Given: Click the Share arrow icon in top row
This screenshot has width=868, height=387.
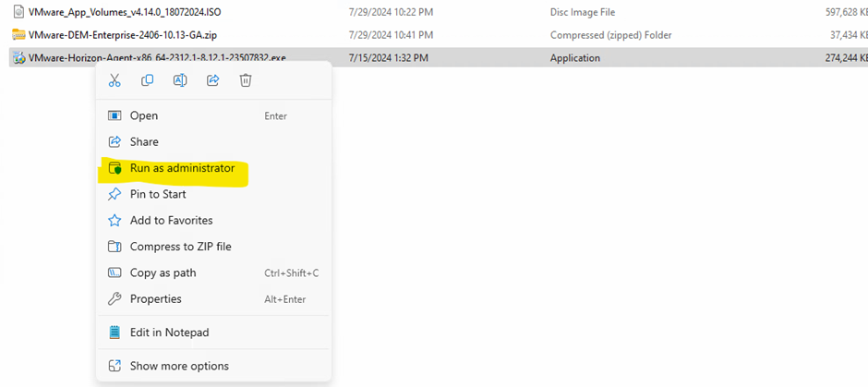Looking at the screenshot, I should tap(212, 80).
